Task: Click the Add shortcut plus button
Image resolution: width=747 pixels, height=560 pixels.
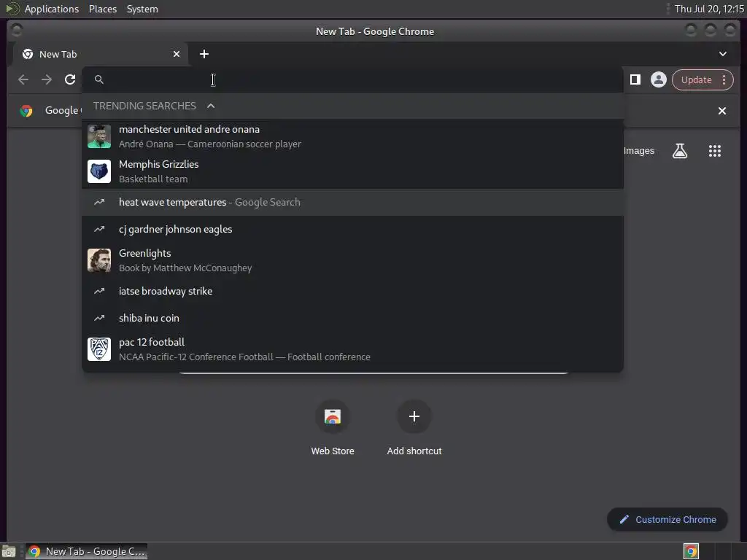Action: (x=414, y=416)
